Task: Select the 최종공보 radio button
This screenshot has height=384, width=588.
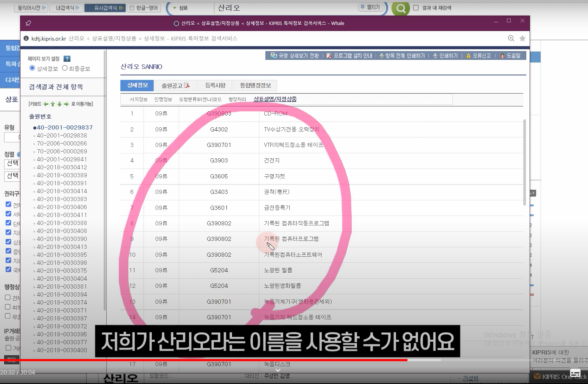Action: [x=65, y=68]
